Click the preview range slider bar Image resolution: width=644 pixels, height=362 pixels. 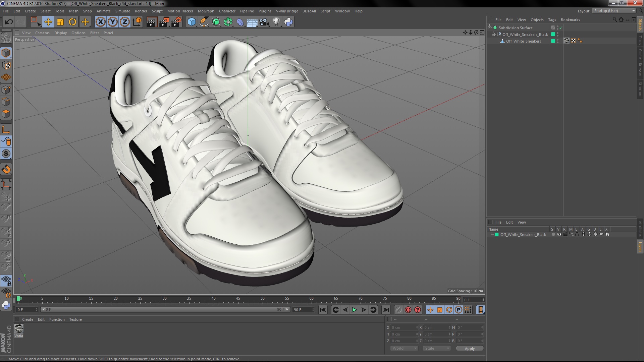click(x=165, y=309)
